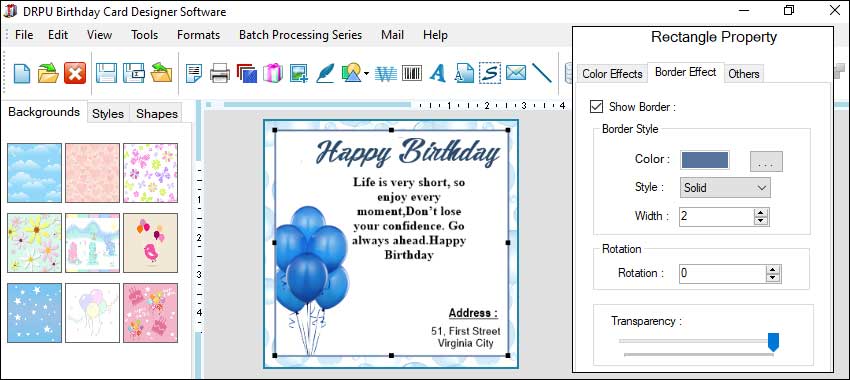Choose the yellow daisies background thumbnail
This screenshot has width=850, height=380.
[34, 243]
